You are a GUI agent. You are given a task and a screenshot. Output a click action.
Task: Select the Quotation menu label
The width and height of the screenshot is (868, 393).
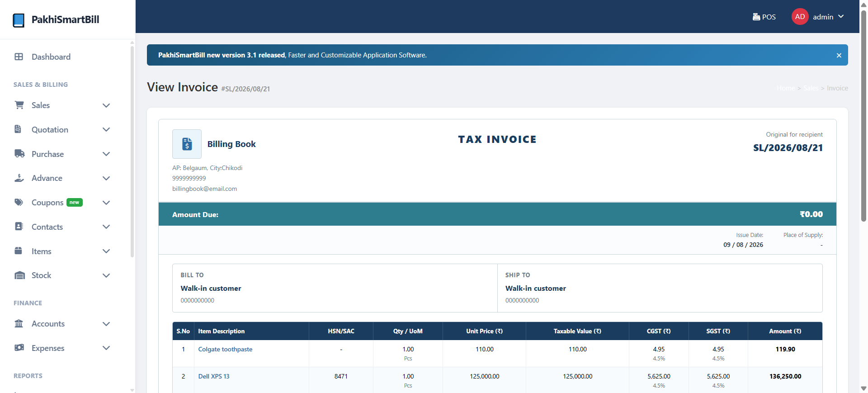[50, 130]
